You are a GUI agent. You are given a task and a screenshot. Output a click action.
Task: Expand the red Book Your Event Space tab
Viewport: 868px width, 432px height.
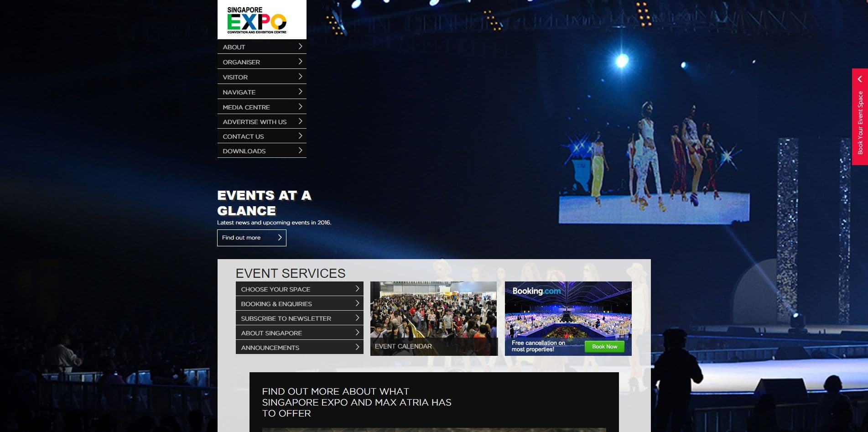(860, 117)
